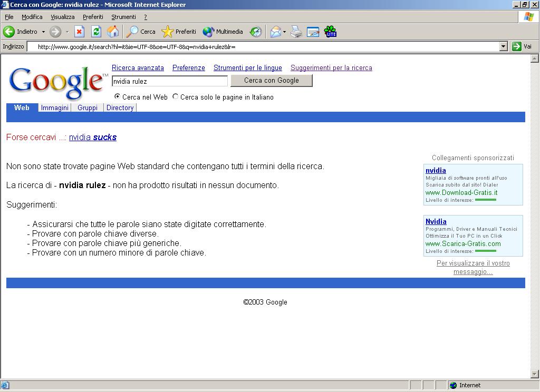This screenshot has width=540, height=392.
Task: Click the IE title bar page icon
Action: click(4, 4)
